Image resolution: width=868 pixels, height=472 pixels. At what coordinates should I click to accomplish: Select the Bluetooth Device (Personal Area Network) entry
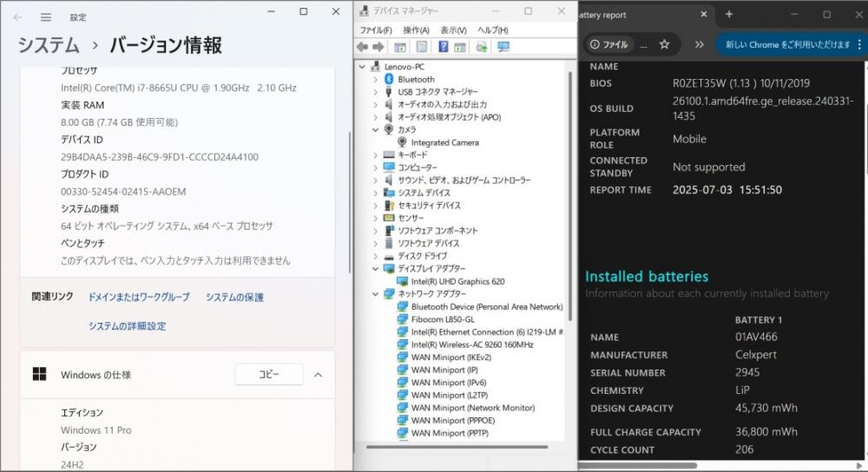tap(487, 306)
